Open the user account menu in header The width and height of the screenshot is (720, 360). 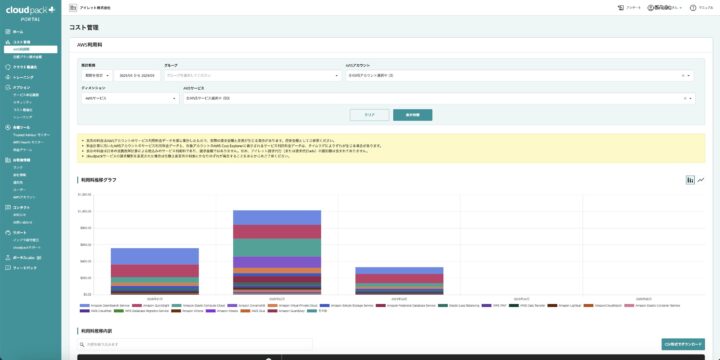pyautogui.click(x=664, y=8)
